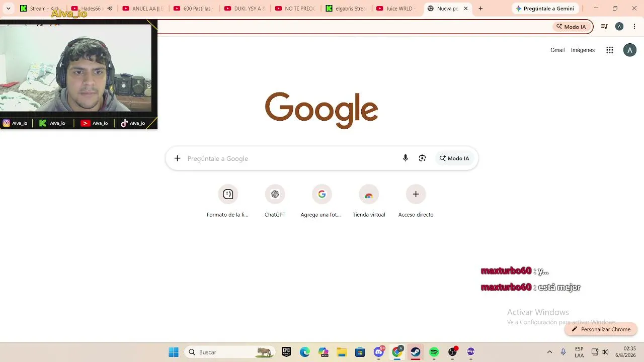The height and width of the screenshot is (362, 644).
Task: Open Google Lens image search icon
Action: click(x=422, y=158)
